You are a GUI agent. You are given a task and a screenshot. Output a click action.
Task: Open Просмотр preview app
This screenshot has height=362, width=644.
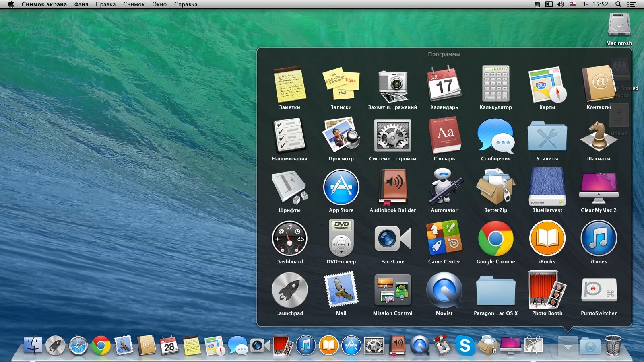(341, 135)
